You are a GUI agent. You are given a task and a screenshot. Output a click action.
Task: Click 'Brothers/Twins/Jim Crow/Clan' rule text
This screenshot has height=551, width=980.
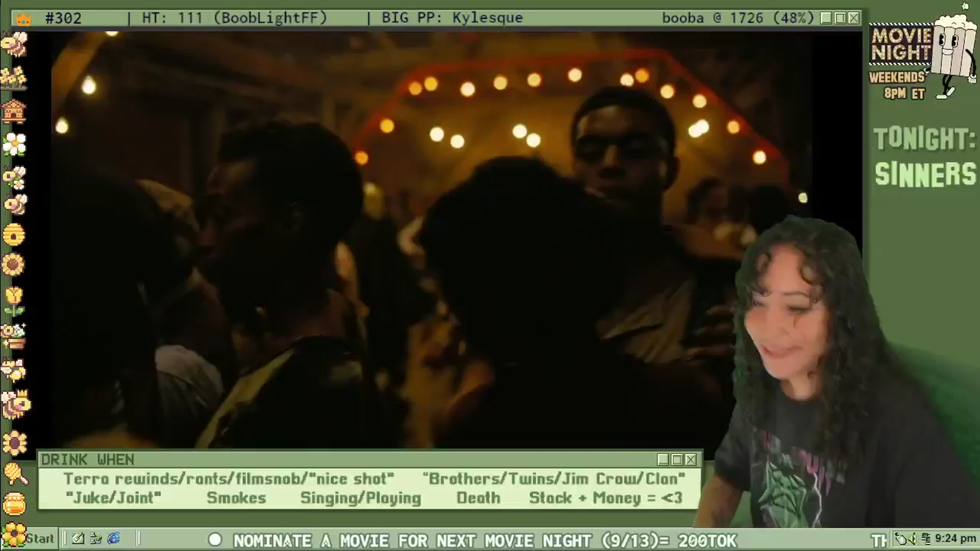[554, 479]
